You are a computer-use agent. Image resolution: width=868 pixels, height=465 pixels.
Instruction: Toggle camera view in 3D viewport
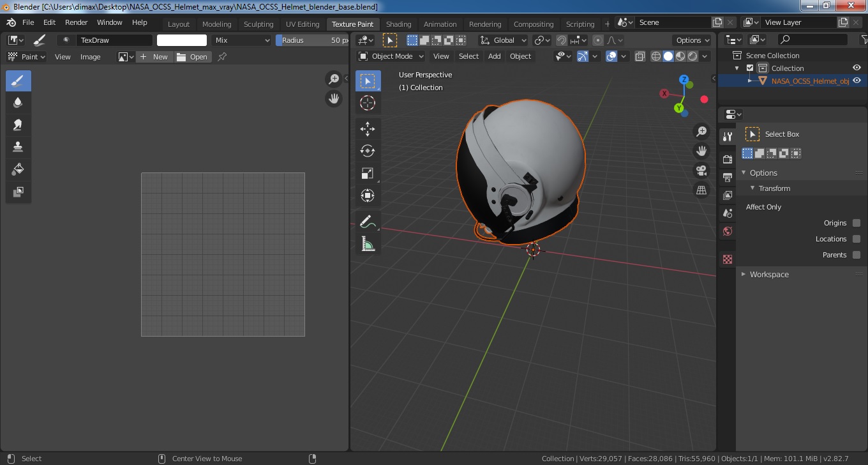click(x=701, y=171)
